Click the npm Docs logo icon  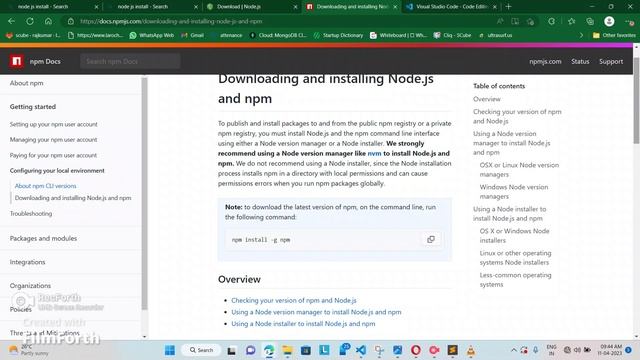point(16,61)
